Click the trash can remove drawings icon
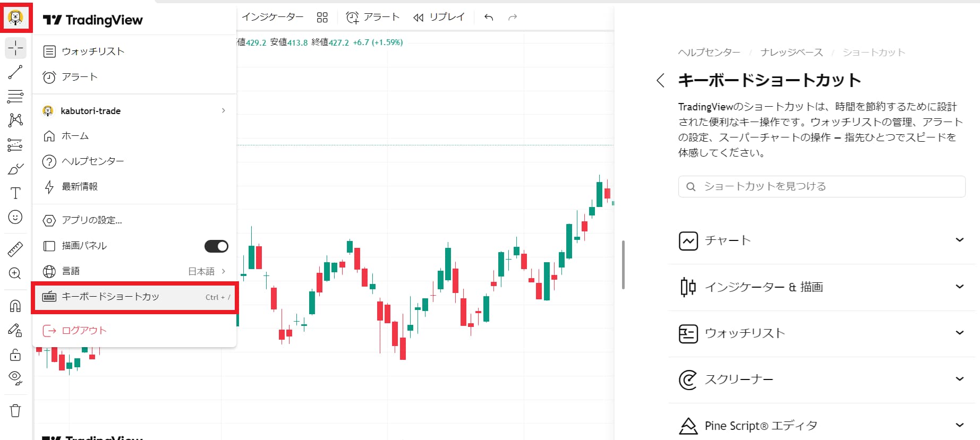 pos(15,410)
